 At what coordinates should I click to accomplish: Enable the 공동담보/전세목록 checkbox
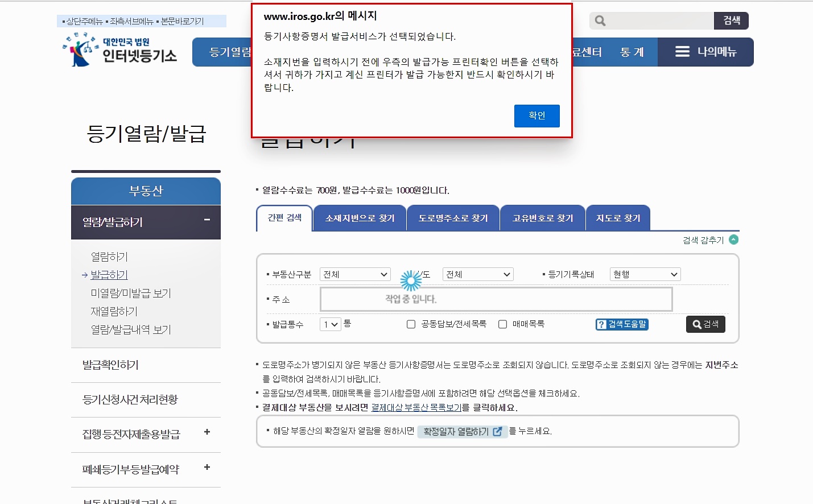pyautogui.click(x=411, y=324)
